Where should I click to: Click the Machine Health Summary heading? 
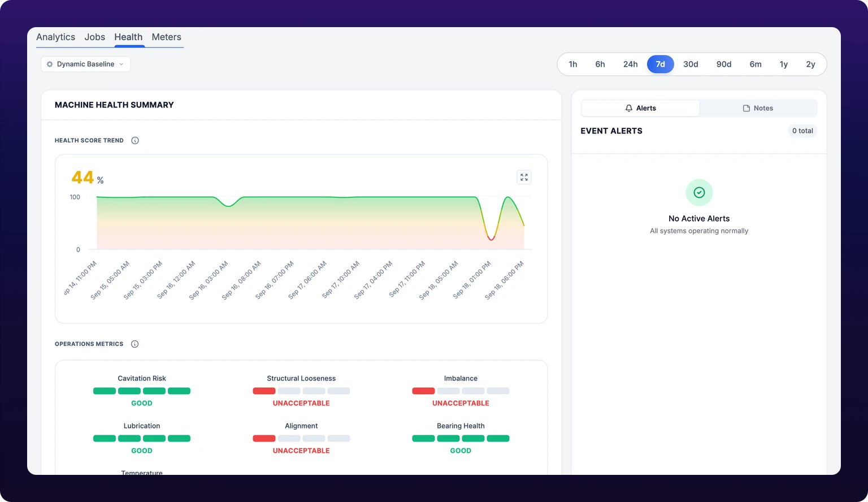point(114,105)
